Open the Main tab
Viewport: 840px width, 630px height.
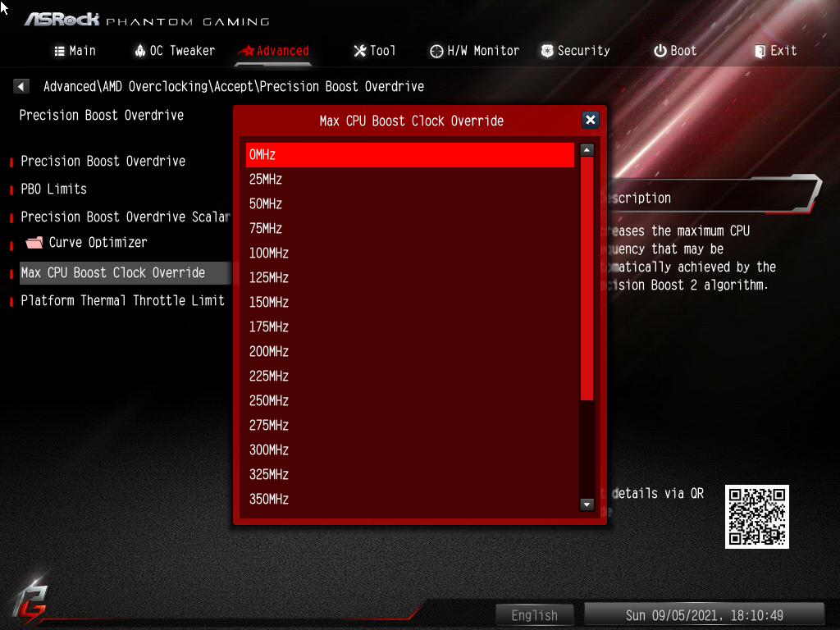[x=75, y=51]
